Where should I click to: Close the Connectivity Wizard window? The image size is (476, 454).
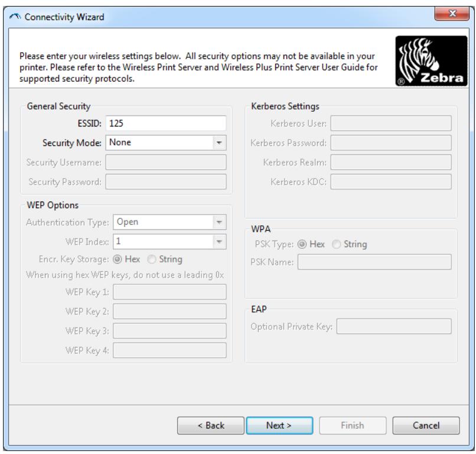coord(452,14)
